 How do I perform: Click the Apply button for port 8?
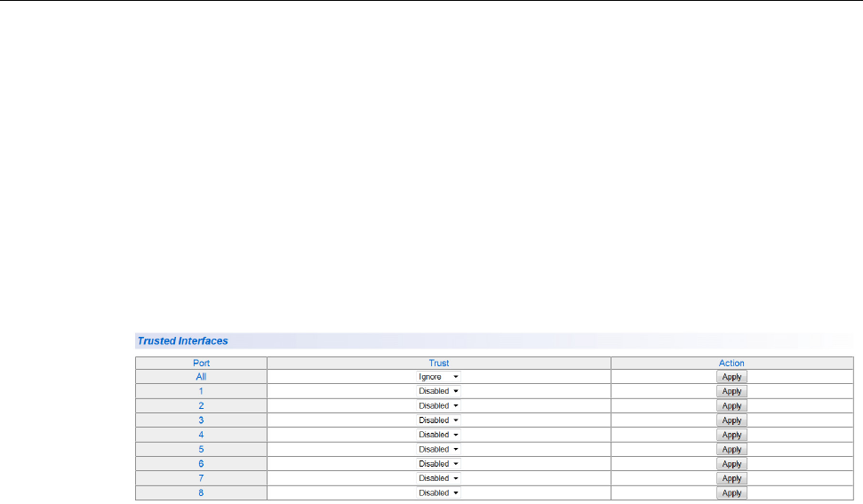[731, 492]
